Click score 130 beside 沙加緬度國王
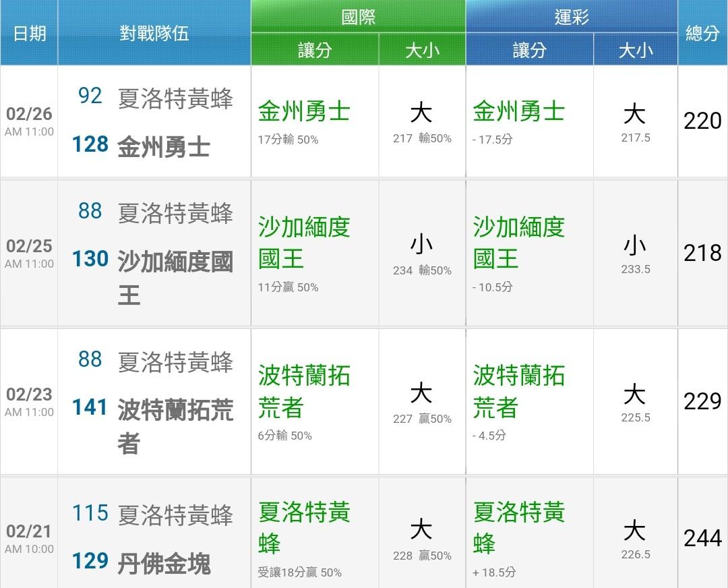This screenshot has height=588, width=728. click(x=90, y=259)
